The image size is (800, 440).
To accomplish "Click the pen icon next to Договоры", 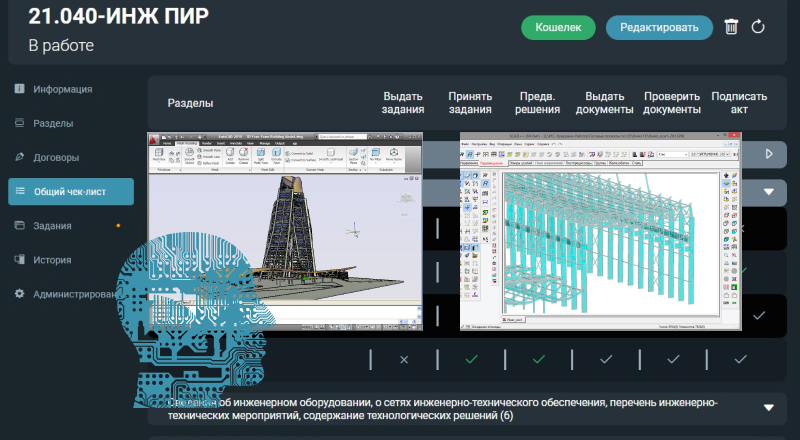I will pyautogui.click(x=19, y=157).
